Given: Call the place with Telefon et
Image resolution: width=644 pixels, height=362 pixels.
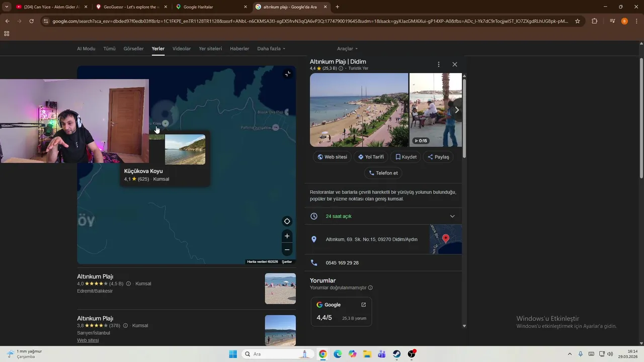Looking at the screenshot, I should click(383, 173).
